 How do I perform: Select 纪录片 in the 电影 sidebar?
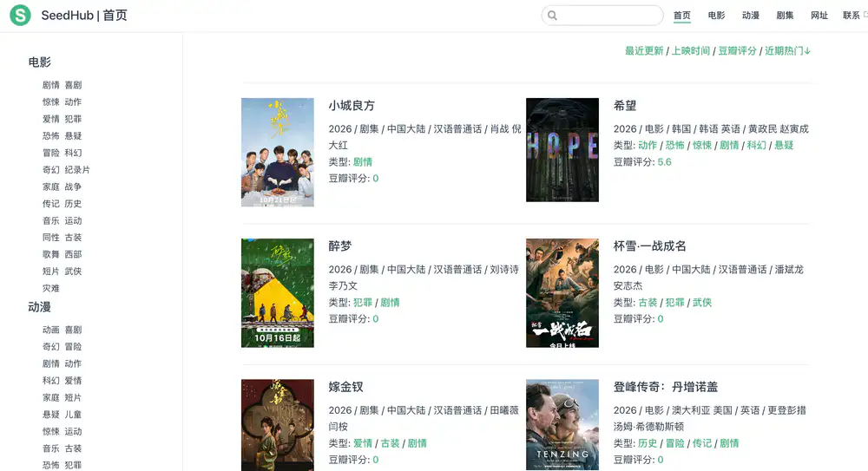pyautogui.click(x=77, y=169)
